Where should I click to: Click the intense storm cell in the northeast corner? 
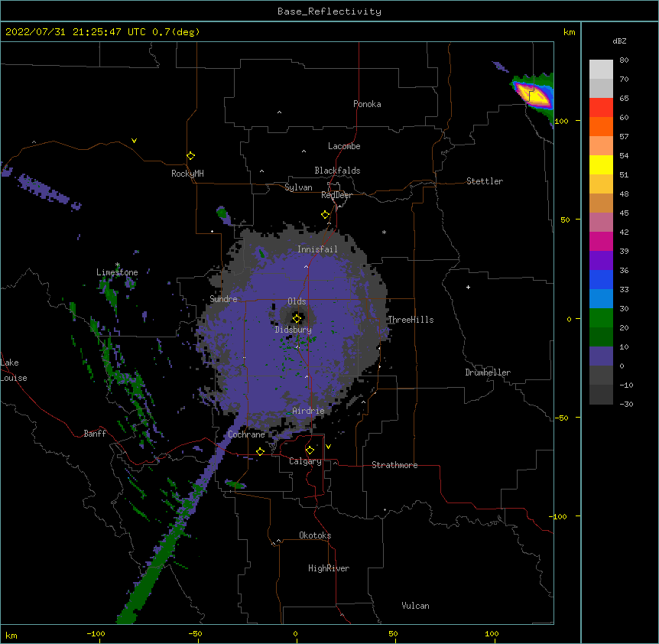click(534, 95)
